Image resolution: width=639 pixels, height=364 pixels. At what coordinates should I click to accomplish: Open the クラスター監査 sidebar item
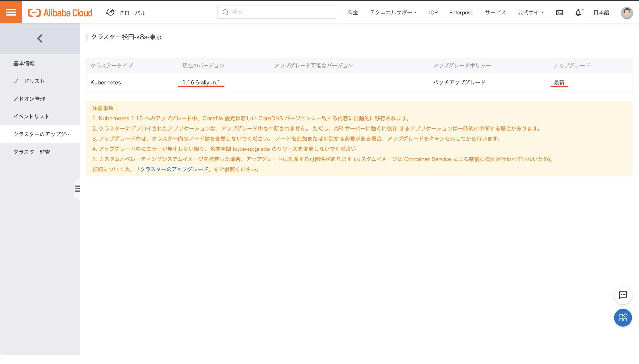[32, 152]
